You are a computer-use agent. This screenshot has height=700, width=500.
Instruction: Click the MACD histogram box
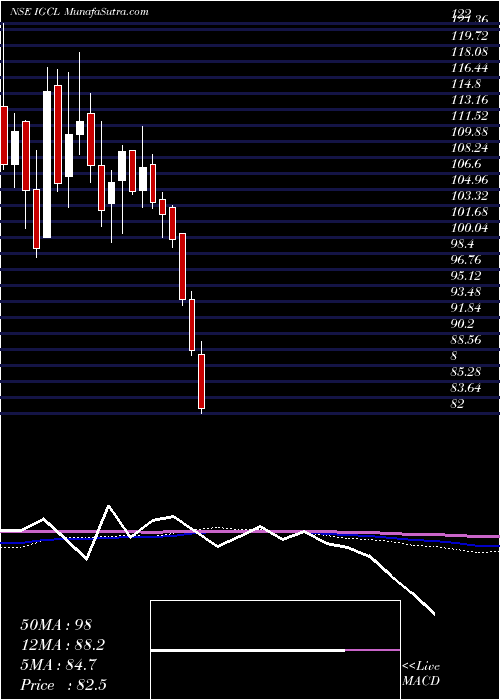[275, 650]
